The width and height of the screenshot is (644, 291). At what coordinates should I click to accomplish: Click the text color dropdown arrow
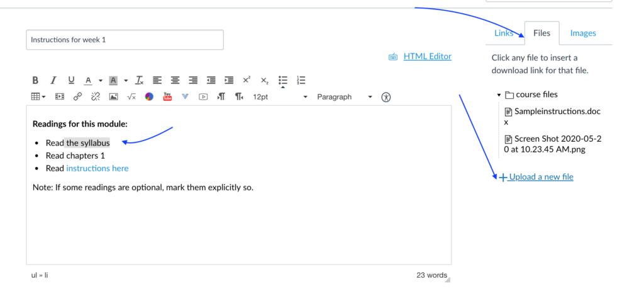(101, 81)
